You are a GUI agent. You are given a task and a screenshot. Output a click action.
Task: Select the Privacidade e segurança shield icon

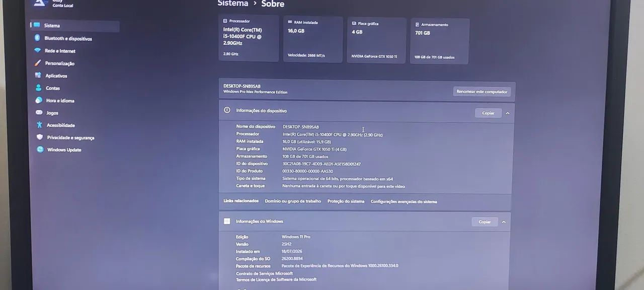coord(40,137)
